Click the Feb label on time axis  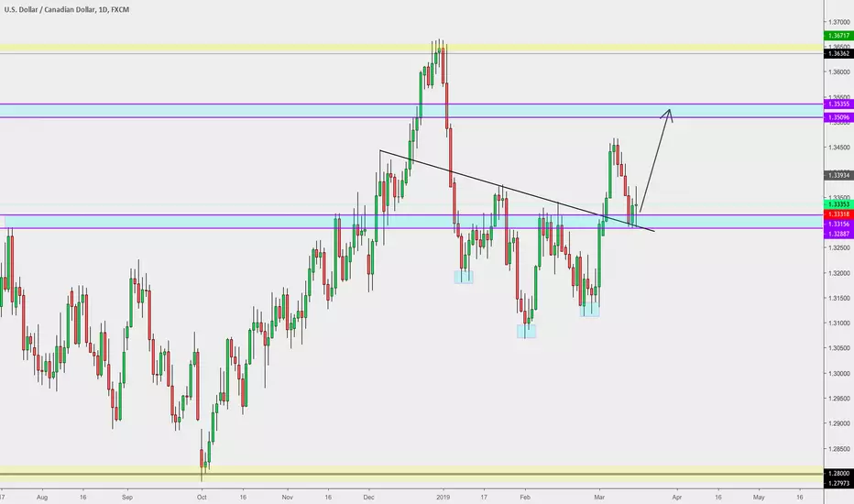(x=525, y=497)
